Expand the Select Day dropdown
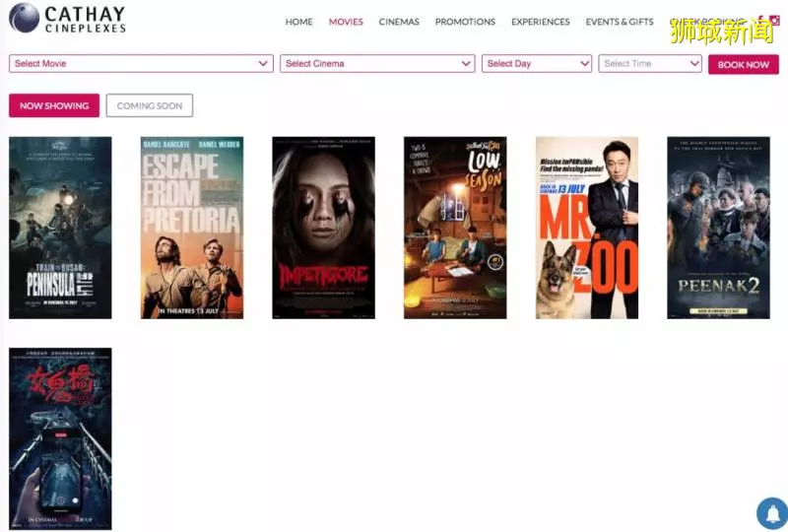The height and width of the screenshot is (532, 788). click(537, 64)
